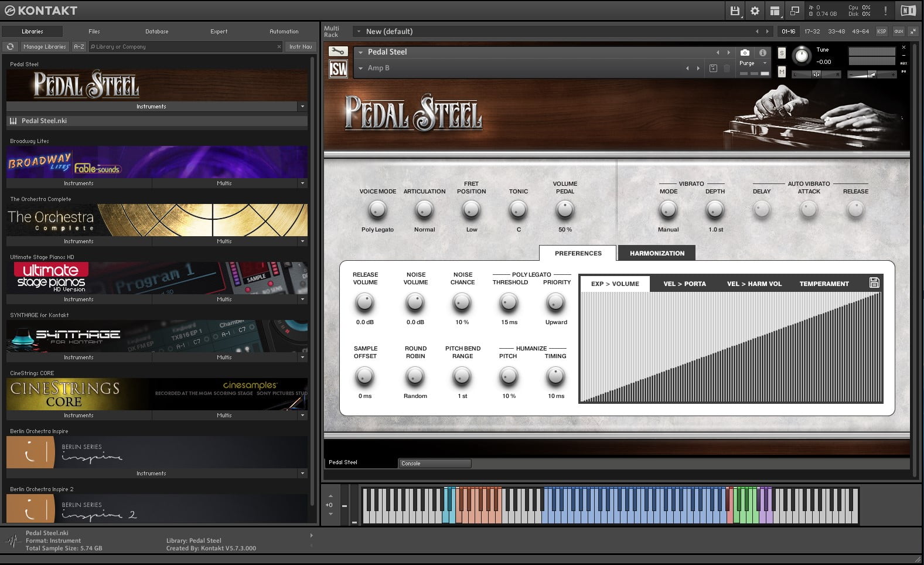Image resolution: width=924 pixels, height=565 pixels.
Task: Select the TEMPERAMENT table tab
Action: click(824, 284)
